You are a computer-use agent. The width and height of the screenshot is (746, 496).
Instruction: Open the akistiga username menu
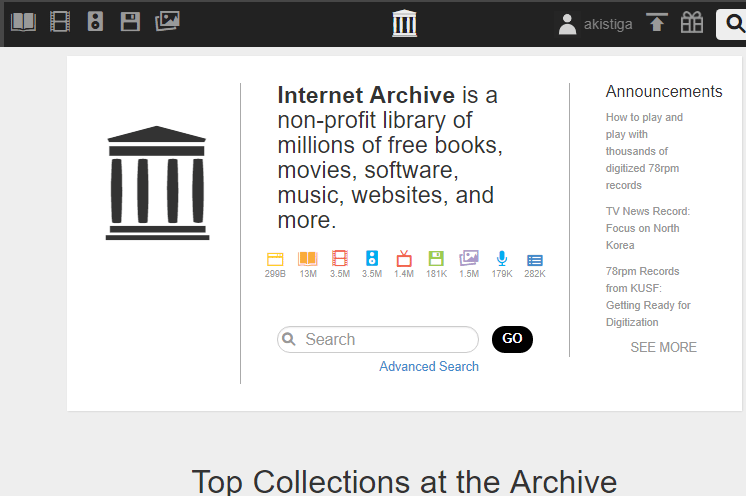click(608, 24)
